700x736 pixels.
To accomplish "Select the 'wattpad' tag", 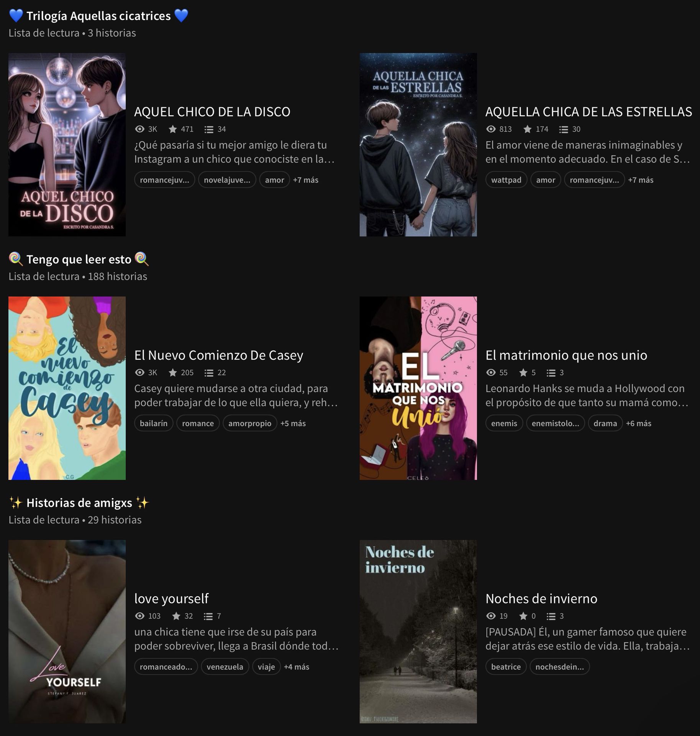I will coord(506,180).
